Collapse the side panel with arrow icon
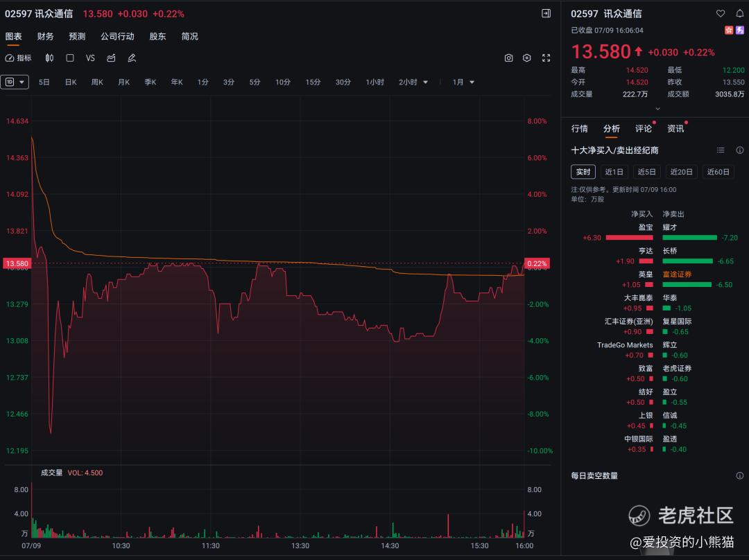This screenshot has width=749, height=560. coord(546,13)
